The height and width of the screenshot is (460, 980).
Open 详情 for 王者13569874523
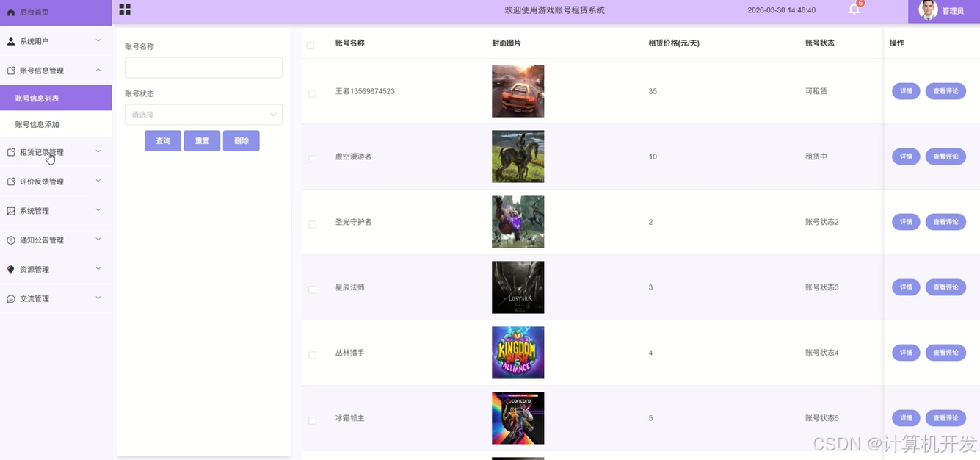click(x=906, y=91)
